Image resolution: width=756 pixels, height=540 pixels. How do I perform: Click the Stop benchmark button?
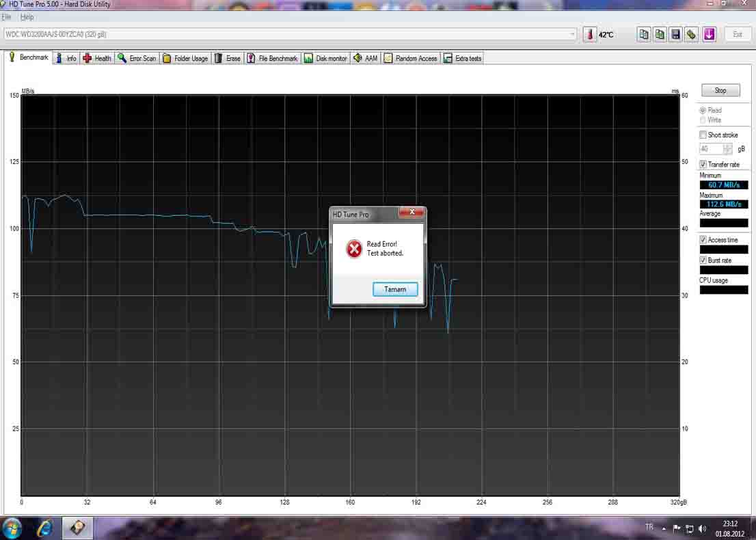tap(720, 90)
